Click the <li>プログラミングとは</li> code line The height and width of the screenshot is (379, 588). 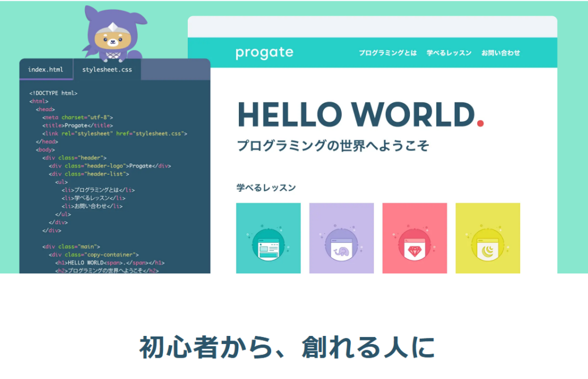[x=98, y=190]
